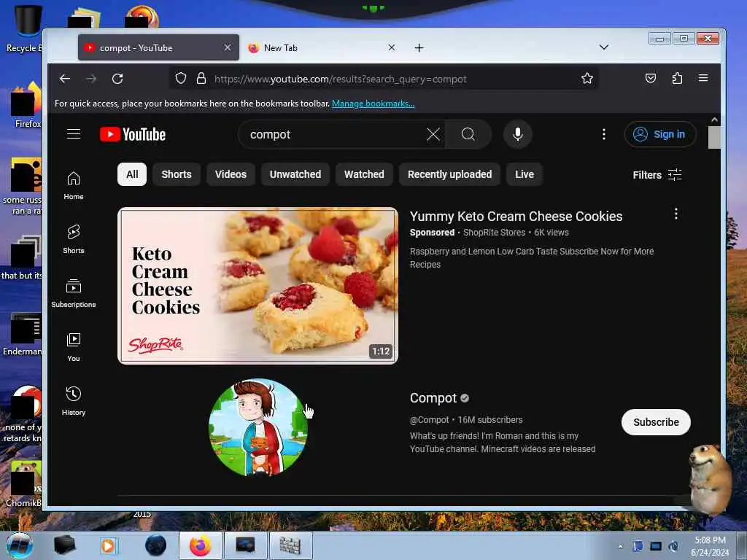Image resolution: width=747 pixels, height=560 pixels.
Task: Show site security padlock info
Action: [x=201, y=79]
